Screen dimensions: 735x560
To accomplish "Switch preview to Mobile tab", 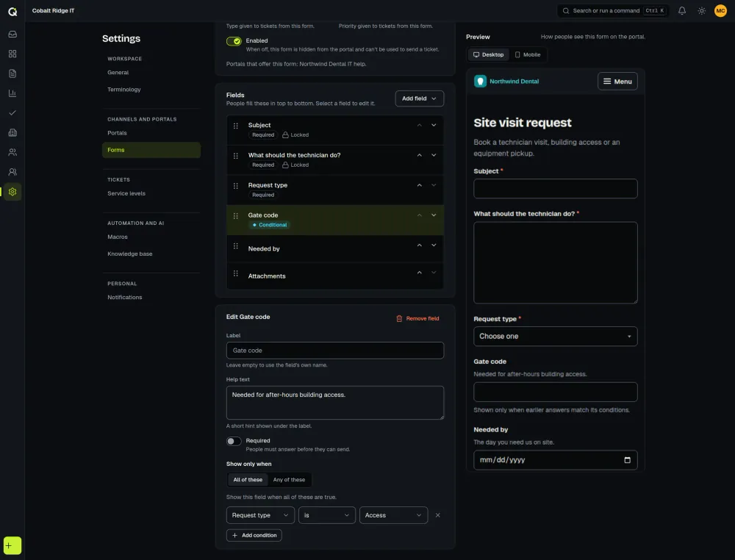I will [x=528, y=55].
